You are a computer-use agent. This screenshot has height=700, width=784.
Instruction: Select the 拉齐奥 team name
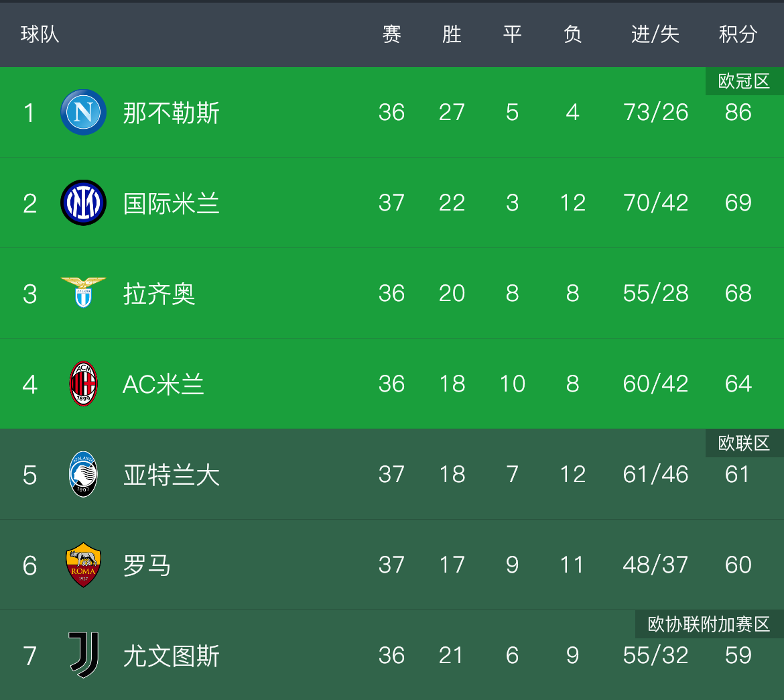coord(159,294)
